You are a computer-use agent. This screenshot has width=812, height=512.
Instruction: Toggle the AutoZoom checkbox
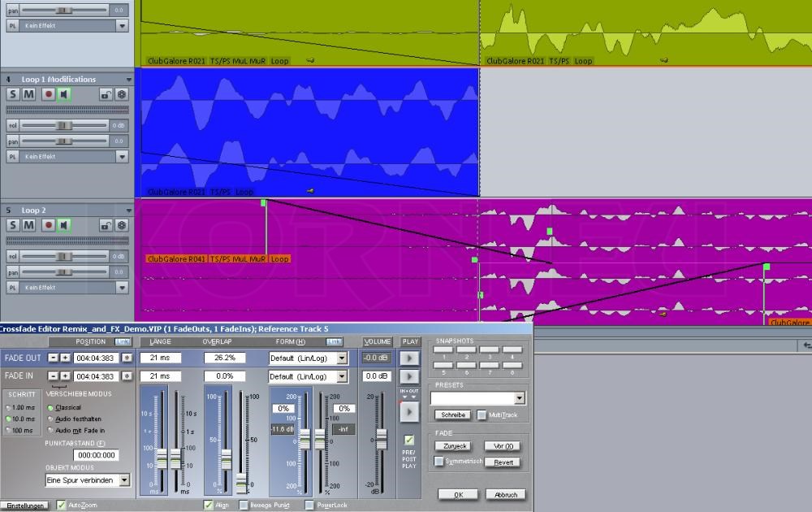tap(61, 505)
